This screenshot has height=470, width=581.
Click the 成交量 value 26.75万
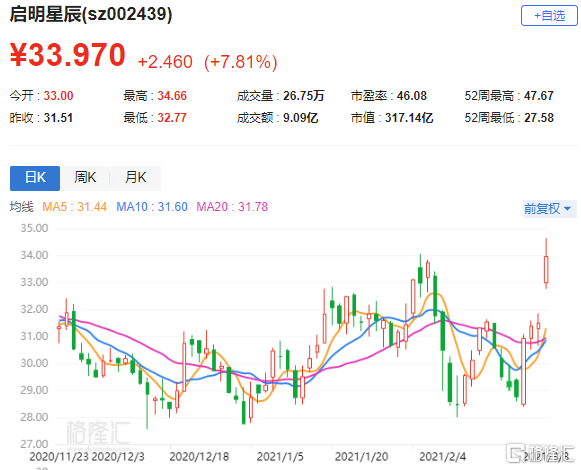pyautogui.click(x=304, y=96)
